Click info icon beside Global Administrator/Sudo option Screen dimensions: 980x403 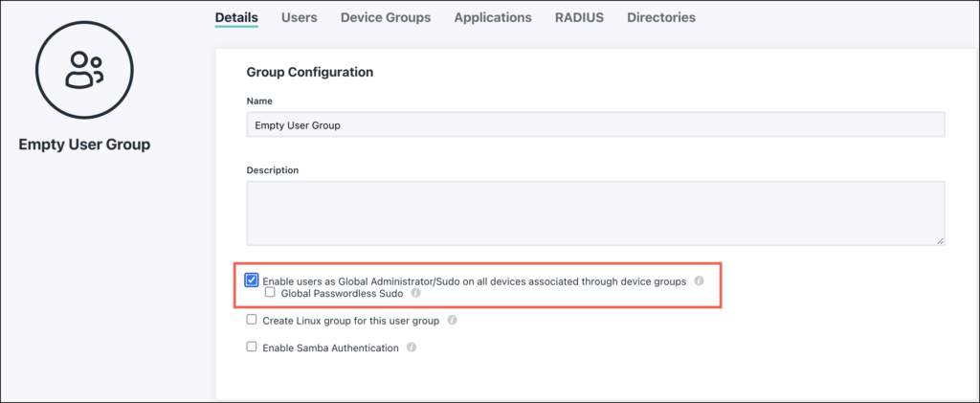coord(699,281)
